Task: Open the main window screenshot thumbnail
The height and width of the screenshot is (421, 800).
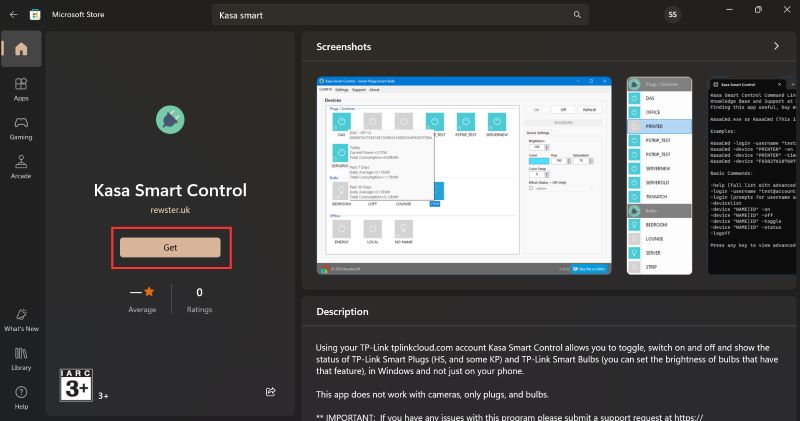Action: 464,176
